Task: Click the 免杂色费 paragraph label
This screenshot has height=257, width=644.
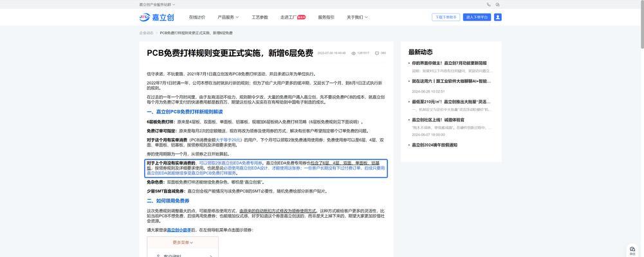Action: coord(155,182)
